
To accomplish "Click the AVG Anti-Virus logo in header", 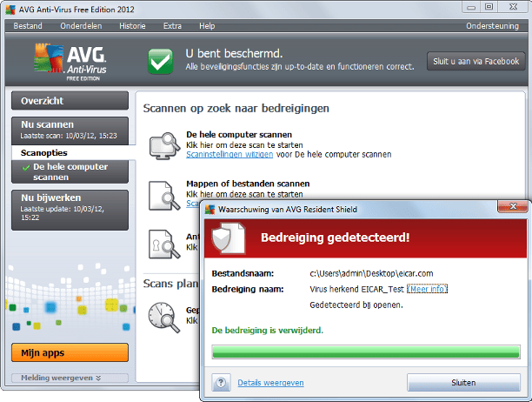I will point(70,62).
